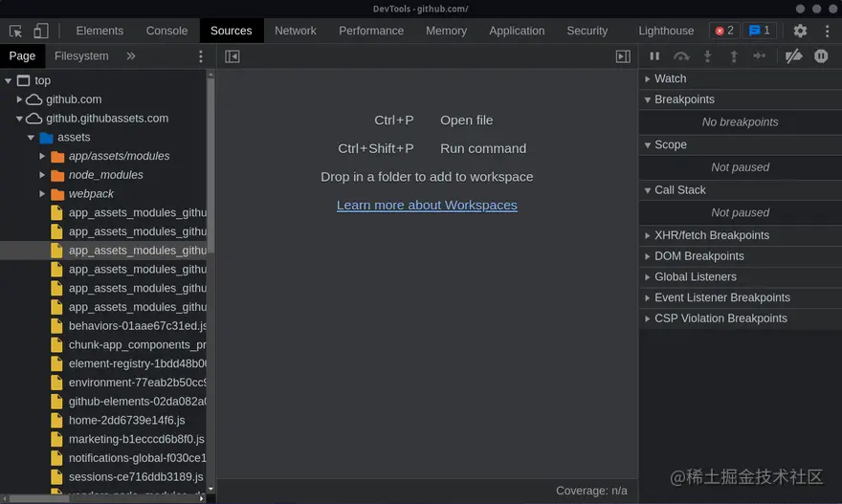The image size is (842, 504).
Task: Expand CSP Violation Breakpoints section
Action: coord(740,318)
